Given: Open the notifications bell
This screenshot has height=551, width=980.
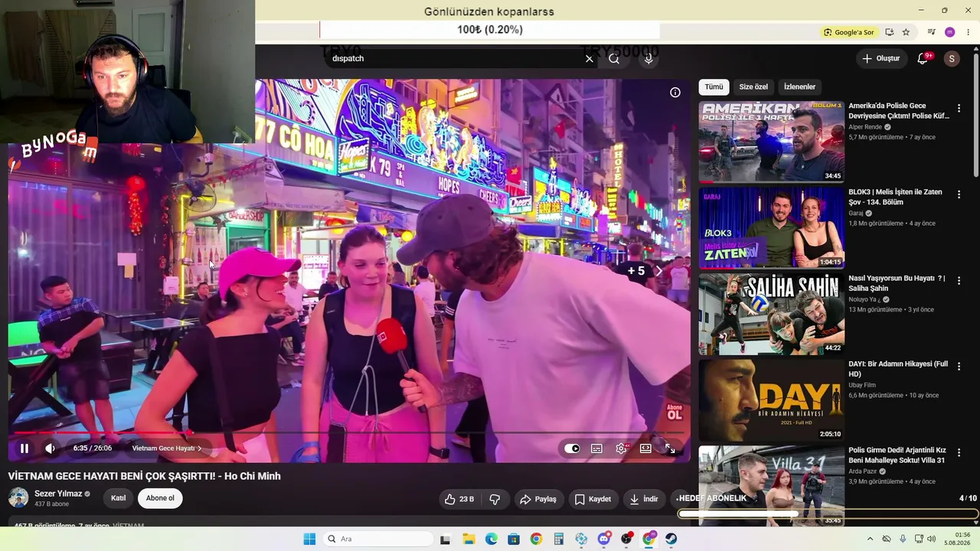Looking at the screenshot, I should tap(923, 58).
